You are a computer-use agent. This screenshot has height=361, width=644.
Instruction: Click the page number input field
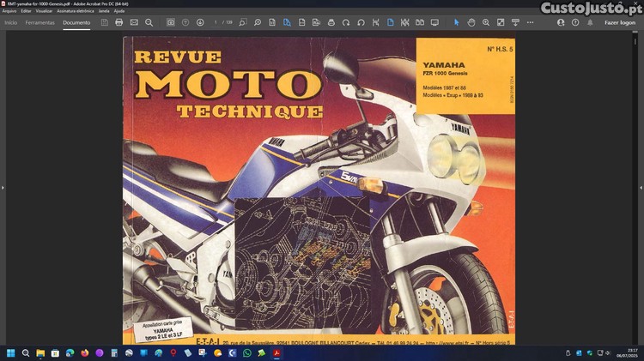coord(216,22)
